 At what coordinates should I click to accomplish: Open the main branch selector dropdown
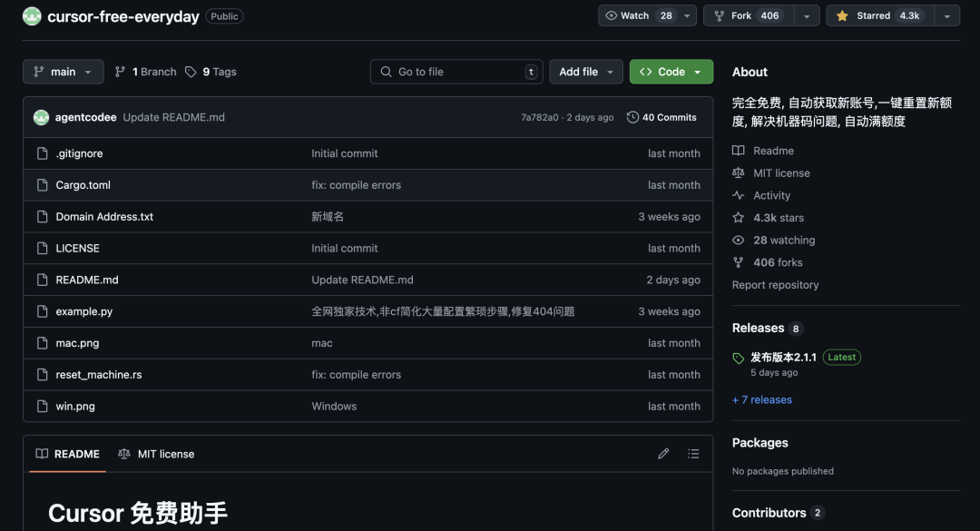(x=64, y=72)
